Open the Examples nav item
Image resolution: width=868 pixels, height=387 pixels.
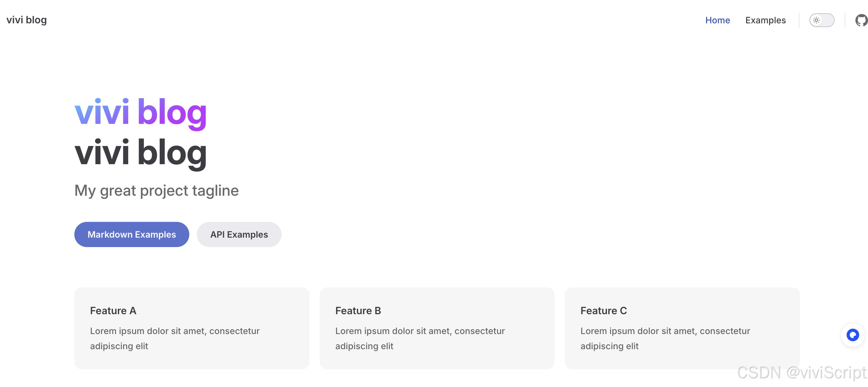pyautogui.click(x=765, y=20)
